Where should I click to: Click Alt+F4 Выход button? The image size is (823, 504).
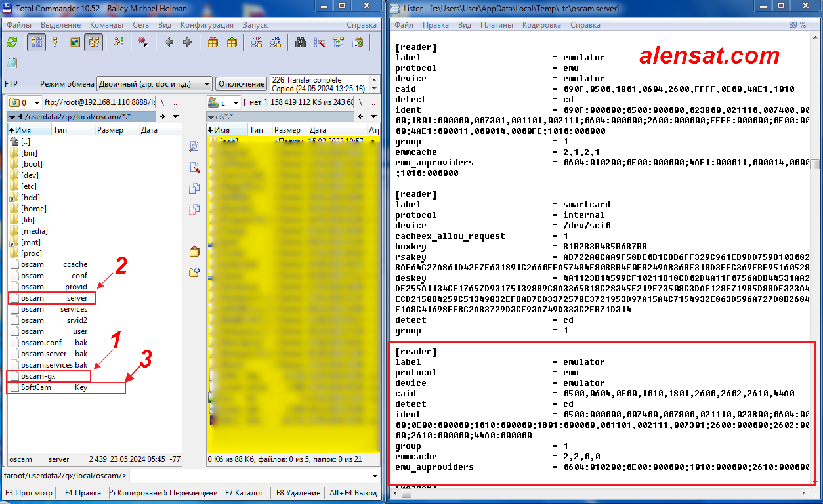point(353,493)
